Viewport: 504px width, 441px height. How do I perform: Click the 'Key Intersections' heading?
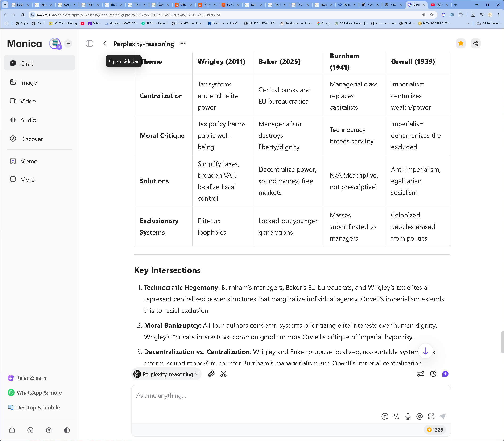(167, 270)
